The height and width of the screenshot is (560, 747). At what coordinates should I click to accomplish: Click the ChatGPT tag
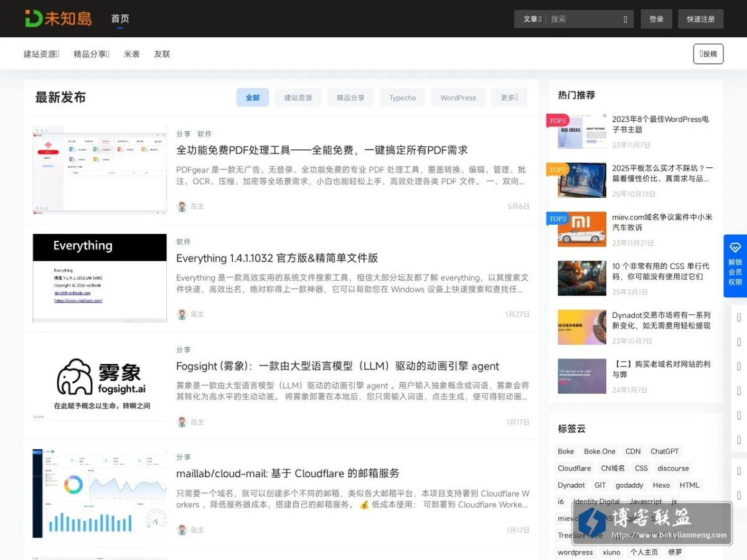(x=665, y=452)
